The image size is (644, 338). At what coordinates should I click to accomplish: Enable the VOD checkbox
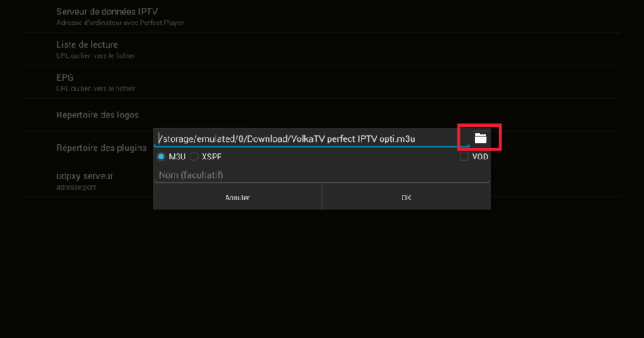464,157
